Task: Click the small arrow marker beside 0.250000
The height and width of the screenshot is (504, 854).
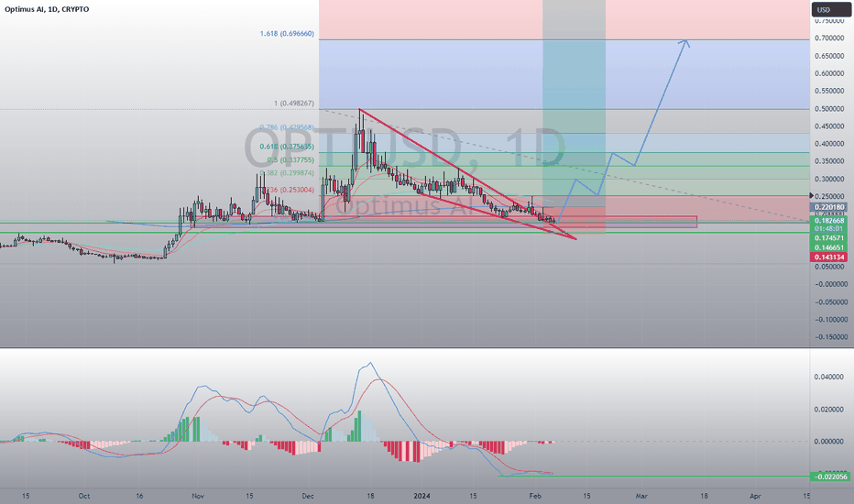Action: (812, 195)
